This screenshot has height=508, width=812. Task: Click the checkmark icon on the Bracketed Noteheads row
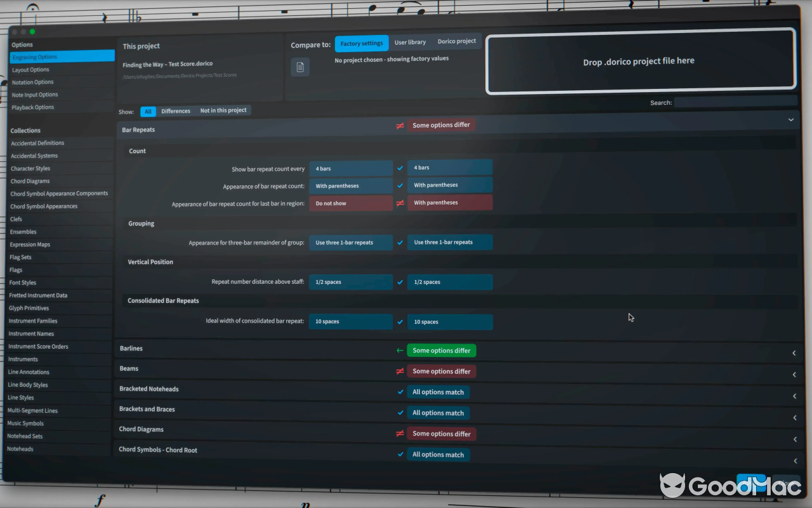(400, 392)
